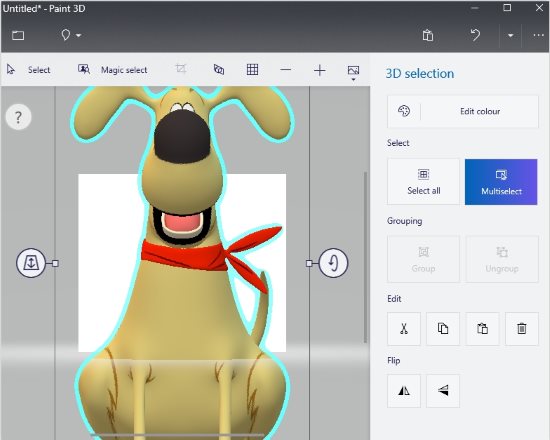Viewport: 550px width, 440px height.
Task: Expand the history dropdown arrow
Action: click(510, 35)
